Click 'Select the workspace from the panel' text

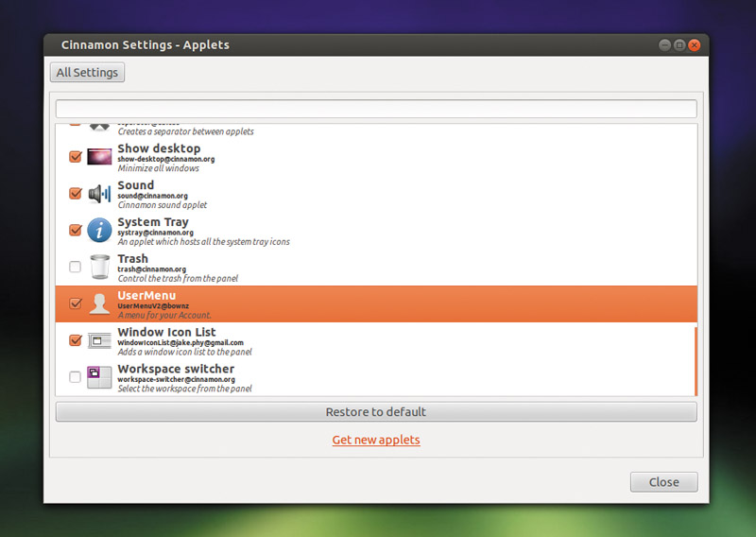click(x=184, y=389)
